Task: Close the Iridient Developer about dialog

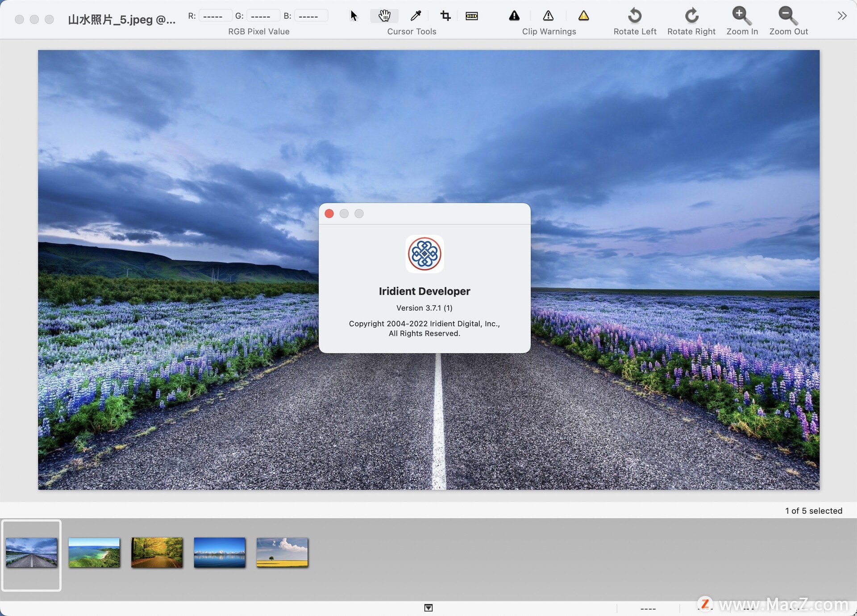Action: click(x=329, y=214)
